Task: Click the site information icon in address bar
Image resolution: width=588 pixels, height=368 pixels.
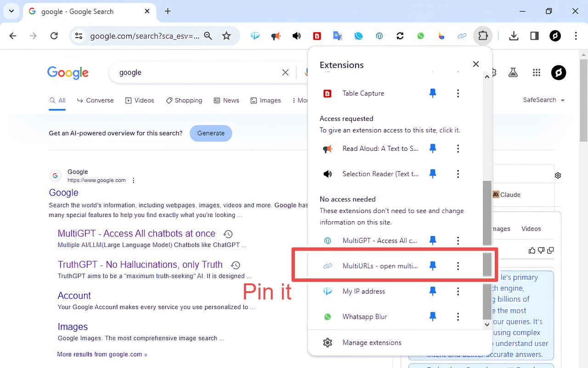Action: (x=79, y=36)
